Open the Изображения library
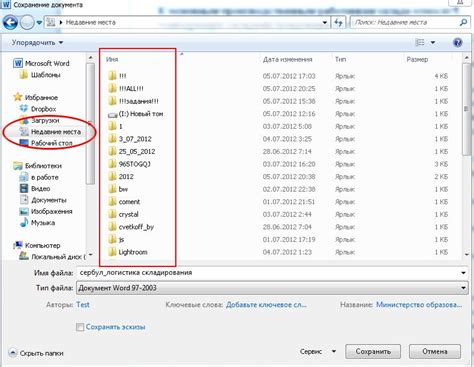The image size is (474, 367). (x=46, y=211)
